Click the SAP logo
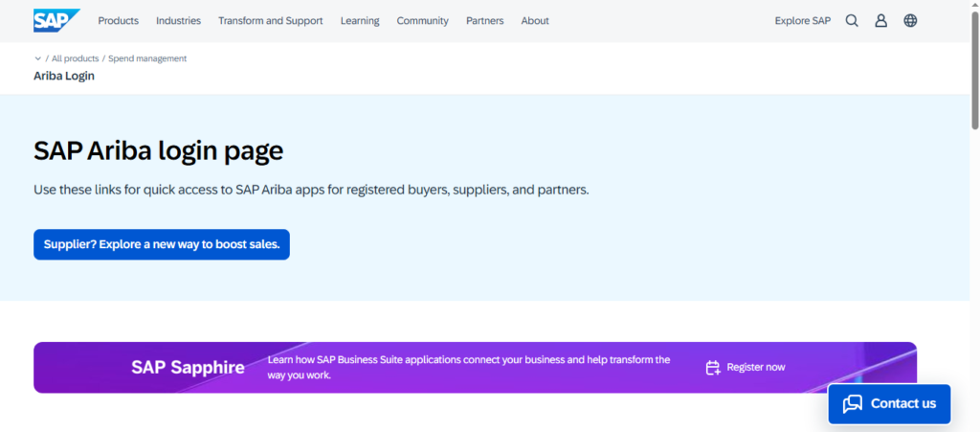The image size is (980, 432). 56,21
